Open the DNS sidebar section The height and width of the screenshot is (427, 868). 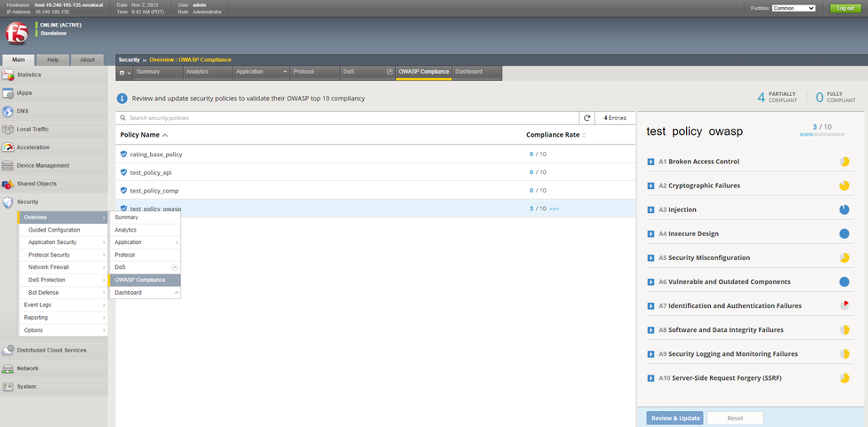click(x=54, y=111)
